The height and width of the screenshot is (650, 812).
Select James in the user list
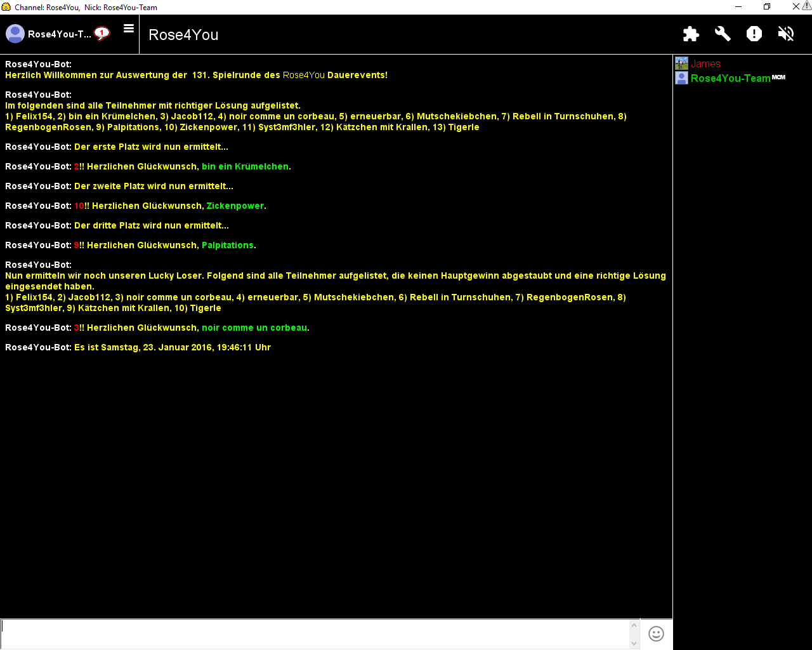tap(705, 64)
